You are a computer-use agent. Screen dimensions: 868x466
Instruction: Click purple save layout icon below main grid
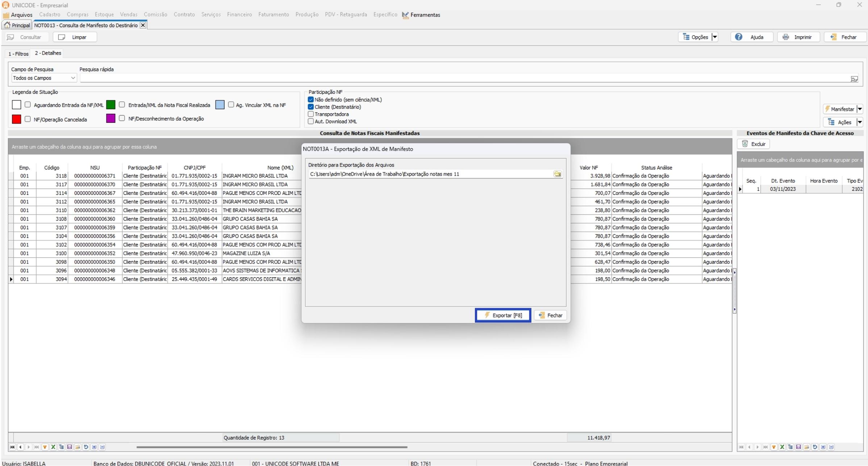click(70, 447)
